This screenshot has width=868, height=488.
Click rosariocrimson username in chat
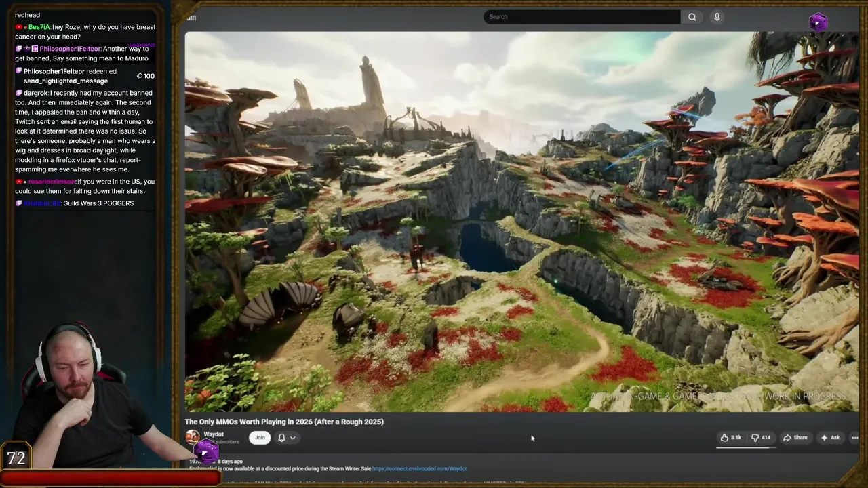pos(52,182)
